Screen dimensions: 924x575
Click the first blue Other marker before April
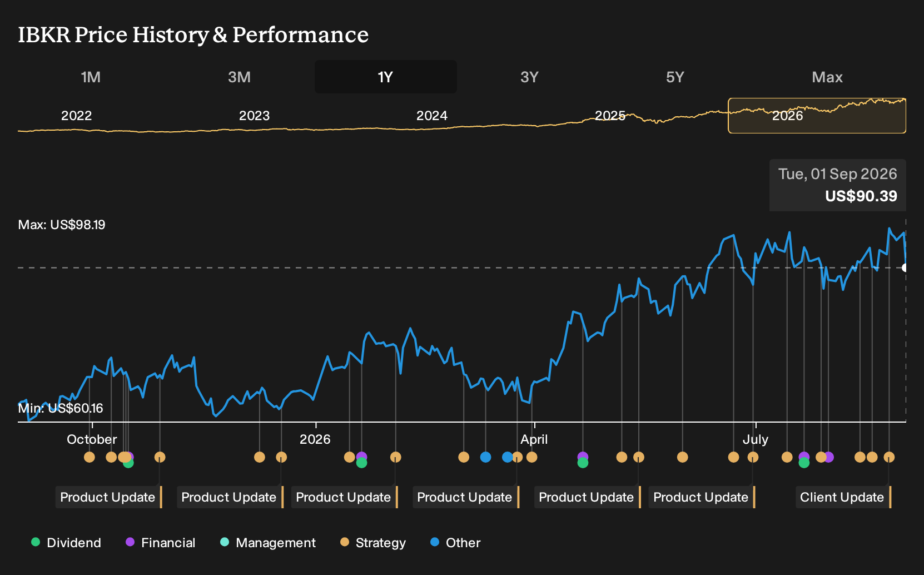(x=485, y=457)
